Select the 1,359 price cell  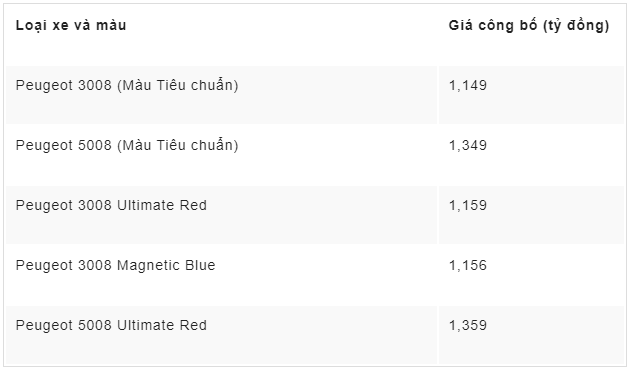click(532, 335)
